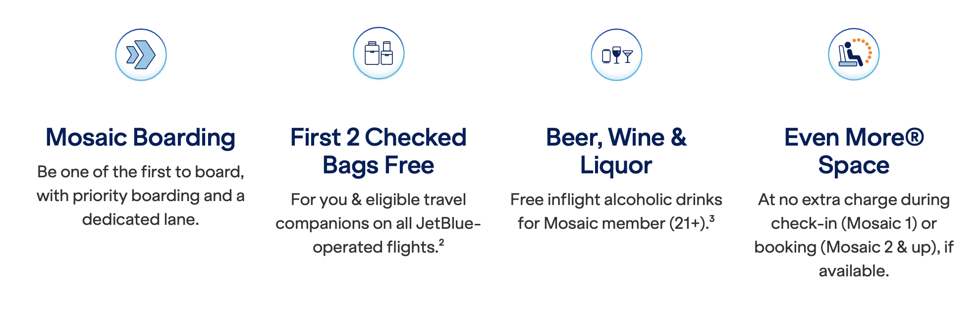Click the larger left suitcase in the bags icon
The height and width of the screenshot is (311, 980).
coord(372,54)
